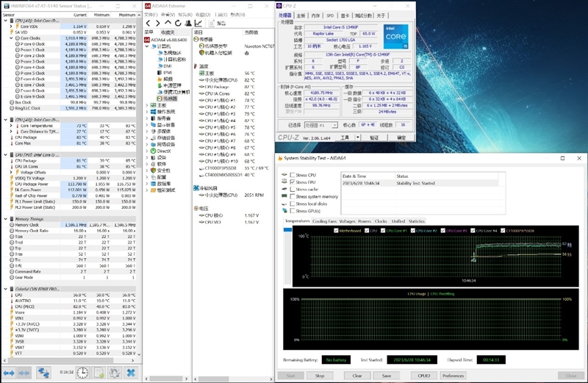The image size is (588, 383).
Task: Click HWiNFO blue X close-sensors icon
Action: tap(130, 373)
